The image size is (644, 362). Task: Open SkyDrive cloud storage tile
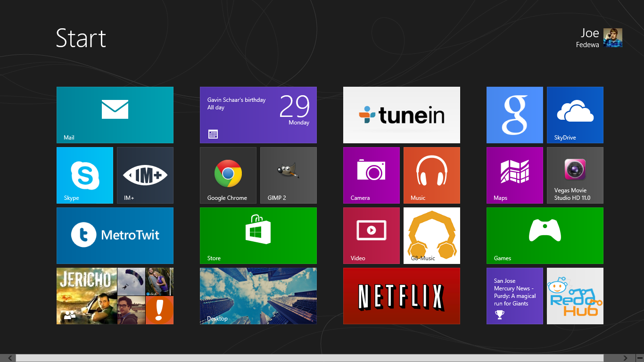575,115
